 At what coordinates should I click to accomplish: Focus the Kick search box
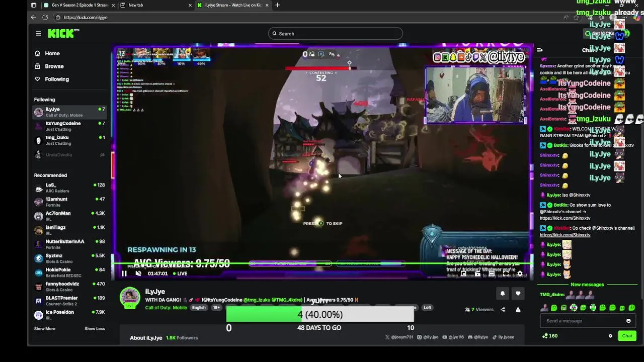click(335, 34)
